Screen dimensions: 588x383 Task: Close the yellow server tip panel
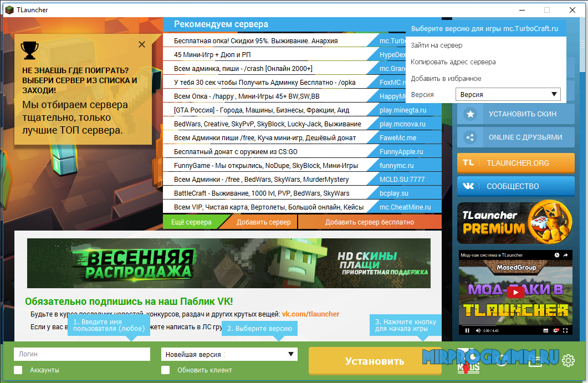(142, 44)
